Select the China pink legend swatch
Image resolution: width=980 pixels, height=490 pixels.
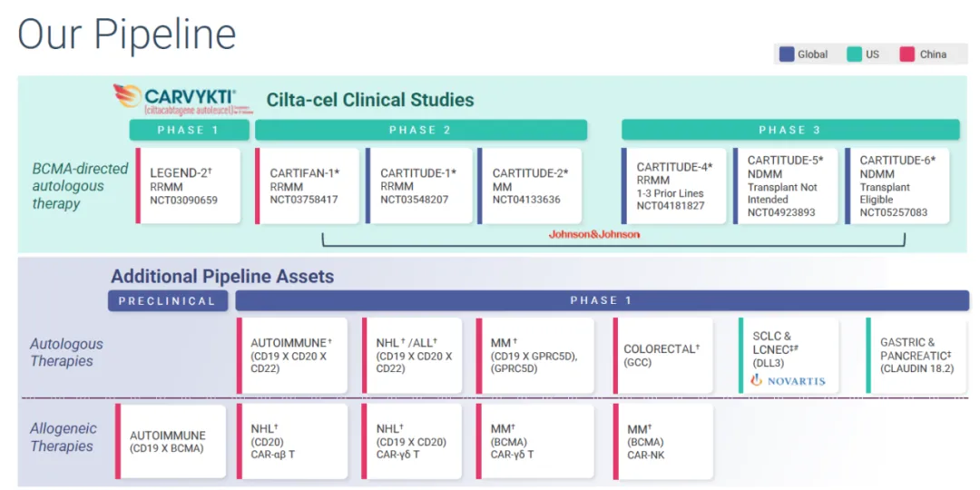tap(906, 54)
